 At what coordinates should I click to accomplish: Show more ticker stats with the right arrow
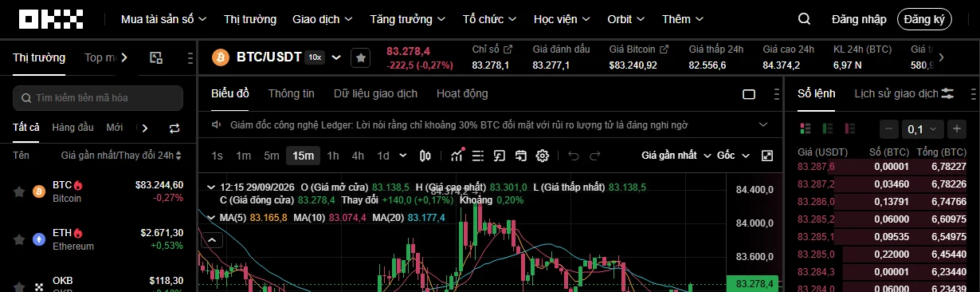pyautogui.click(x=941, y=57)
